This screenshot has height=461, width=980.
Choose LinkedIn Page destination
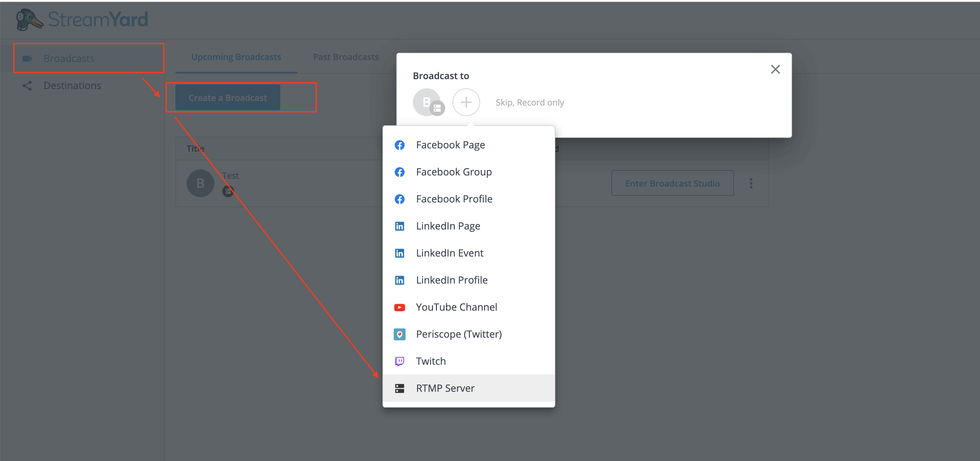coord(469,226)
